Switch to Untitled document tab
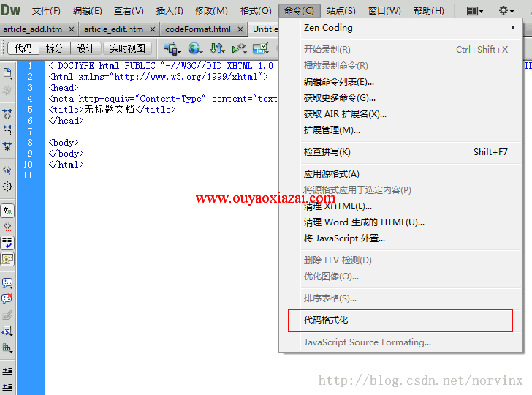 point(265,29)
